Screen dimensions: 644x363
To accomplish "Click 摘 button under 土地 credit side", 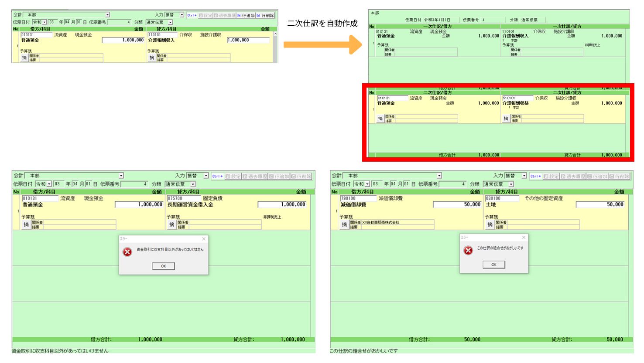I will click(490, 224).
